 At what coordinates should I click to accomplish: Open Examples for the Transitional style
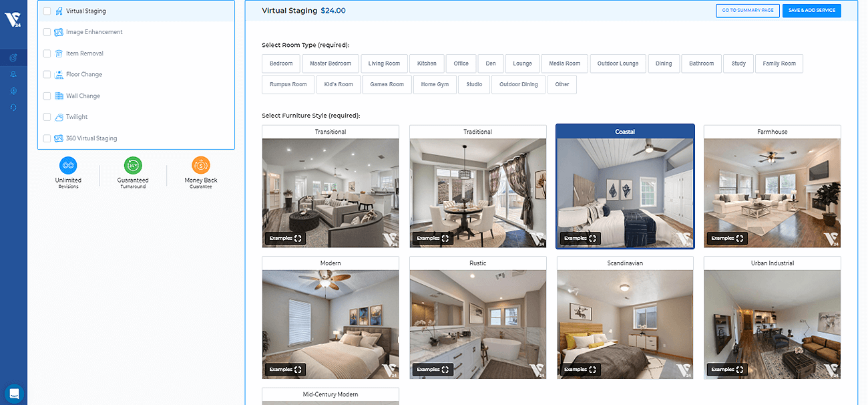click(x=286, y=238)
